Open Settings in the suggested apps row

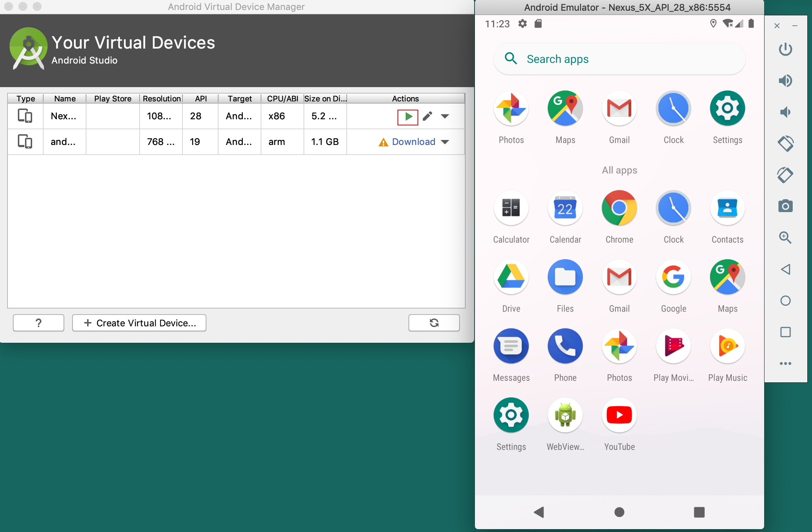728,117
